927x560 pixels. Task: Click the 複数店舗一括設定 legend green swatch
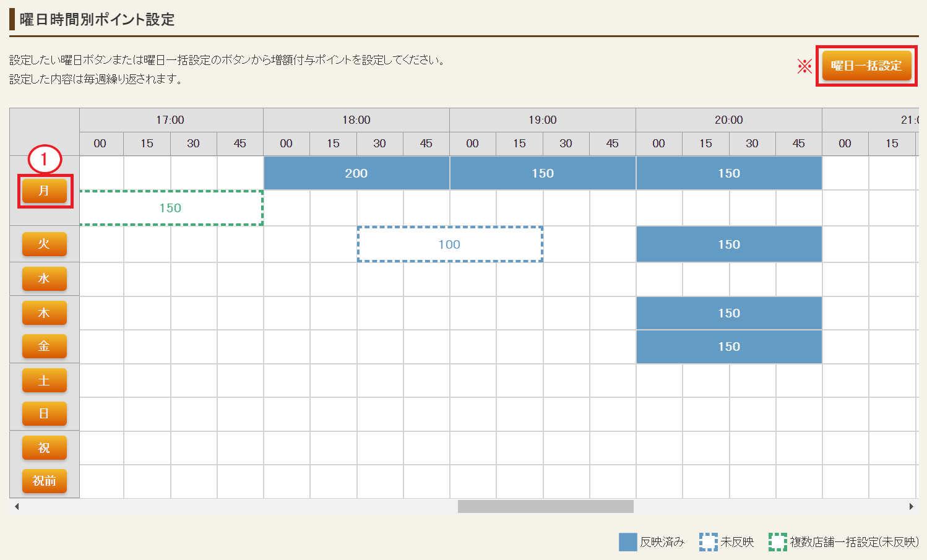click(x=777, y=542)
